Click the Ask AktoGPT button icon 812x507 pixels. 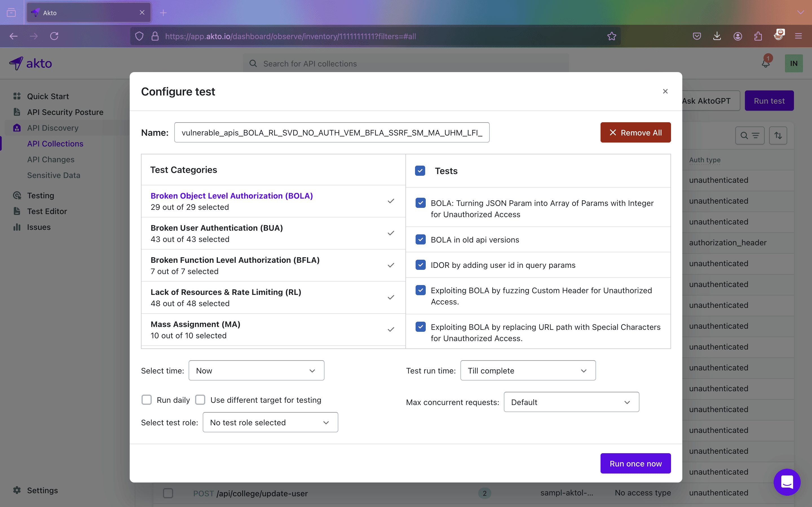[707, 101]
